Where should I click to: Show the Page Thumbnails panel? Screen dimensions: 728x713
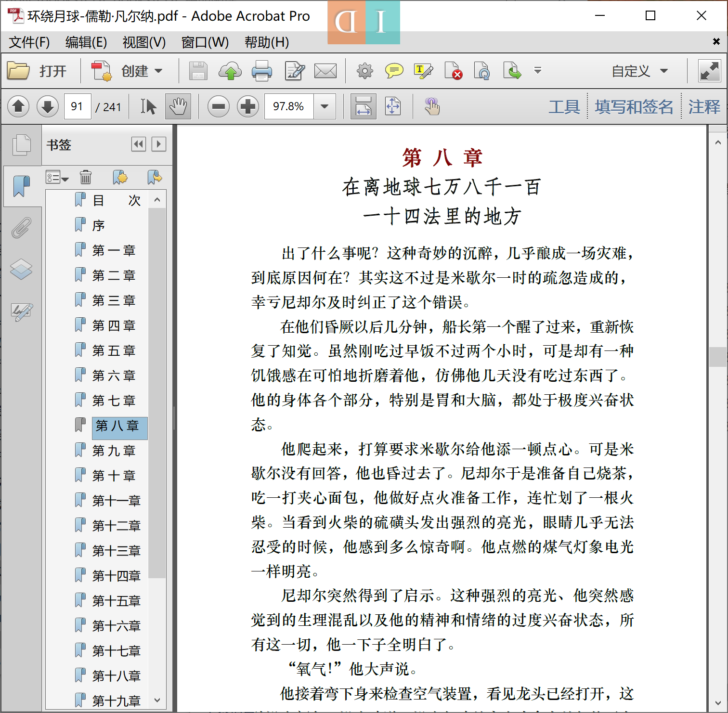coord(22,145)
